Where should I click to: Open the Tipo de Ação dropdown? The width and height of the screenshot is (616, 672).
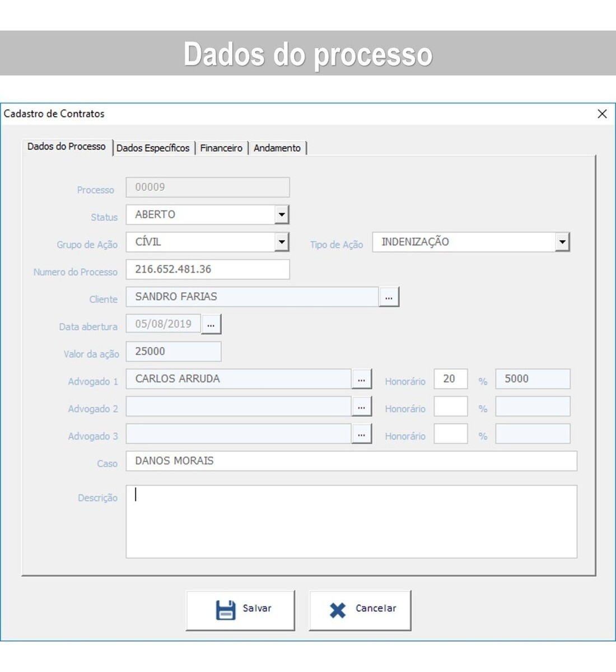click(562, 242)
